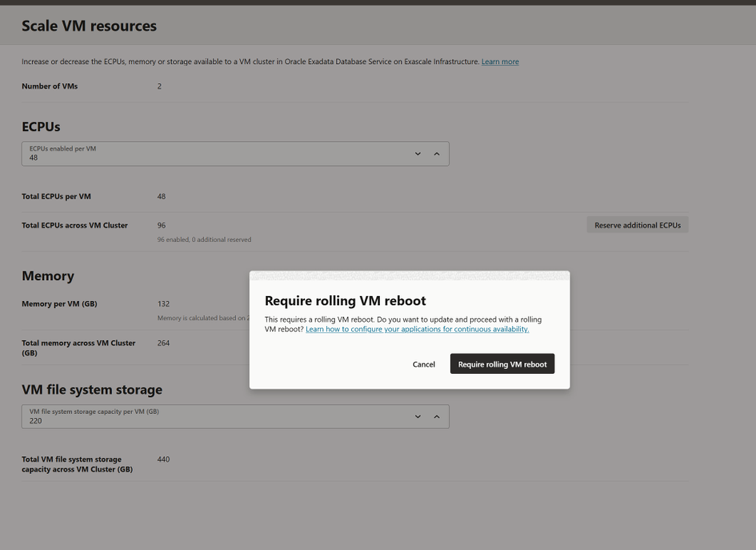This screenshot has height=550, width=756.
Task: Click the VM file system storage heading
Action: click(x=92, y=390)
